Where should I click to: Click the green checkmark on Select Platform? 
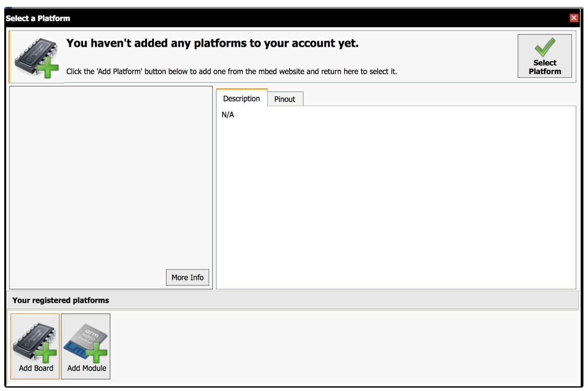545,47
